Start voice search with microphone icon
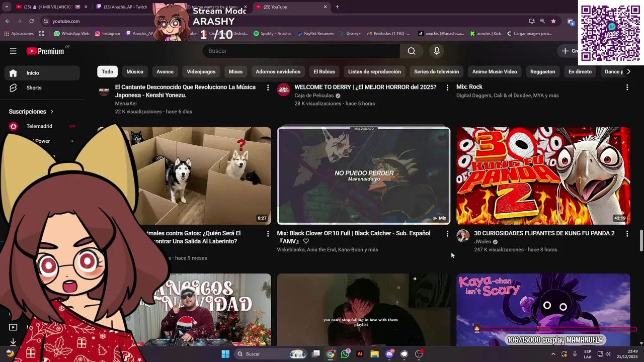Screen dimensions: 644x362 (437, 51)
